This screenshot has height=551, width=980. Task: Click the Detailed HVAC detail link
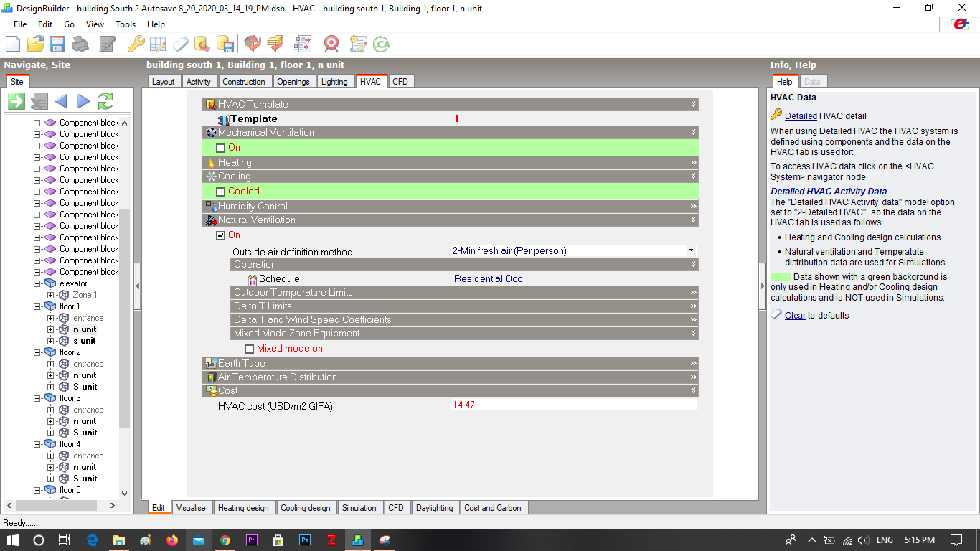pos(801,116)
